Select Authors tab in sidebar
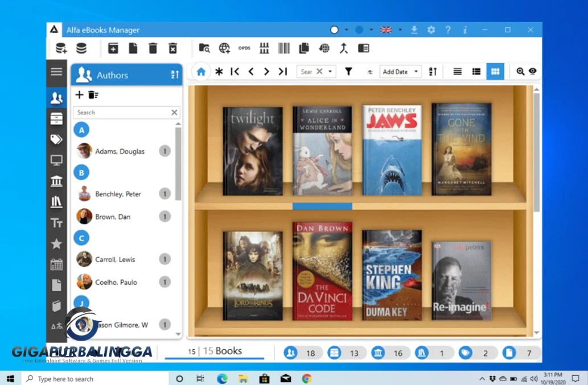This screenshot has width=588, height=385. [56, 98]
